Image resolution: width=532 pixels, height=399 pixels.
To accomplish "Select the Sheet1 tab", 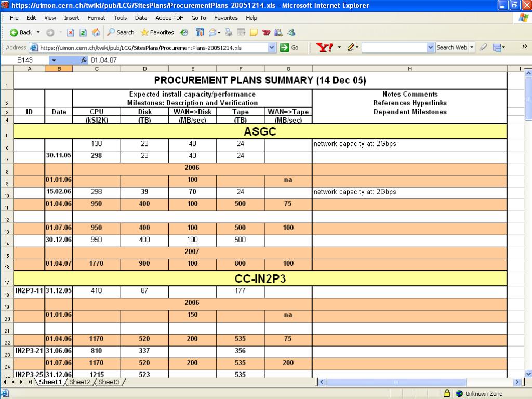I will (x=50, y=382).
